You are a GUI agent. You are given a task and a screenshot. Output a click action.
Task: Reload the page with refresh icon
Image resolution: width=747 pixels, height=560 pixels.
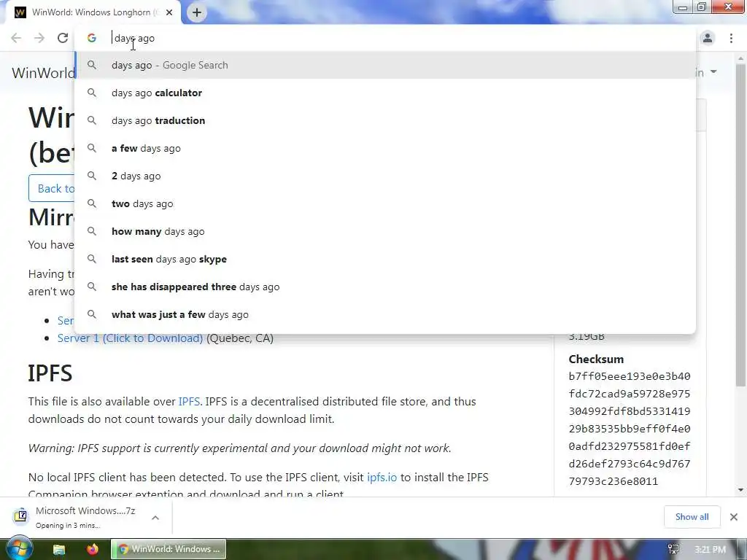(63, 38)
